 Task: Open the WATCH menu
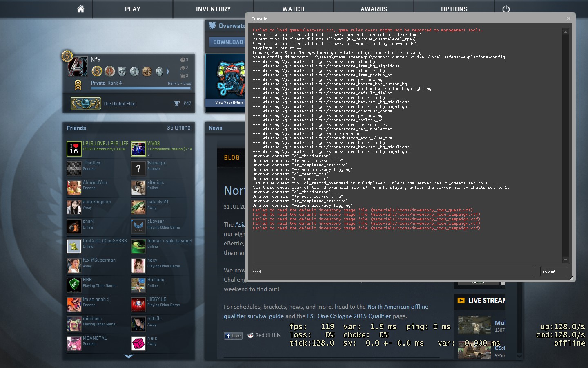pyautogui.click(x=293, y=9)
